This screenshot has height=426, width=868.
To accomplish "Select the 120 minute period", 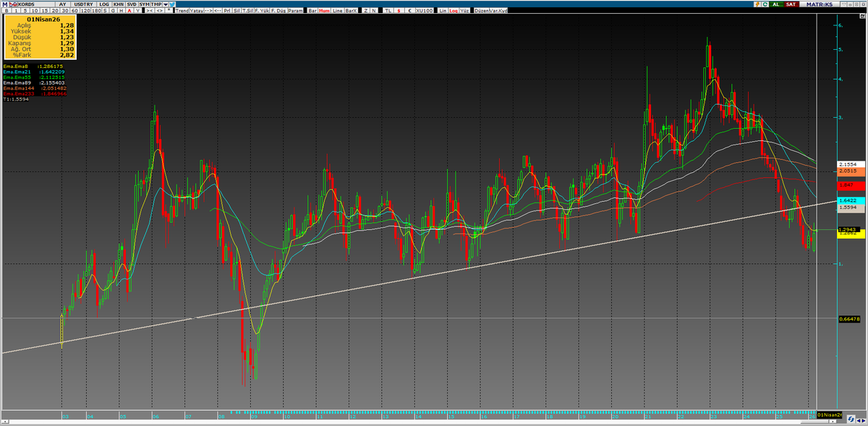I will pyautogui.click(x=86, y=11).
